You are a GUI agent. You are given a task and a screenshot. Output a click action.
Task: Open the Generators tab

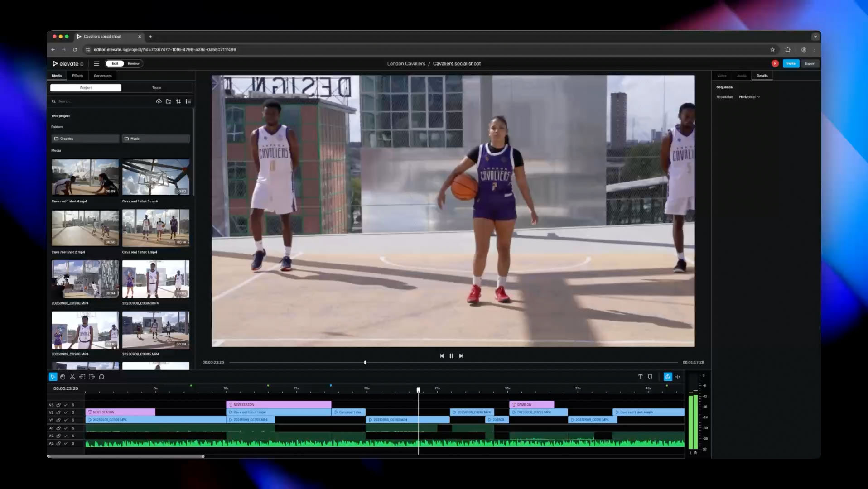(x=103, y=76)
